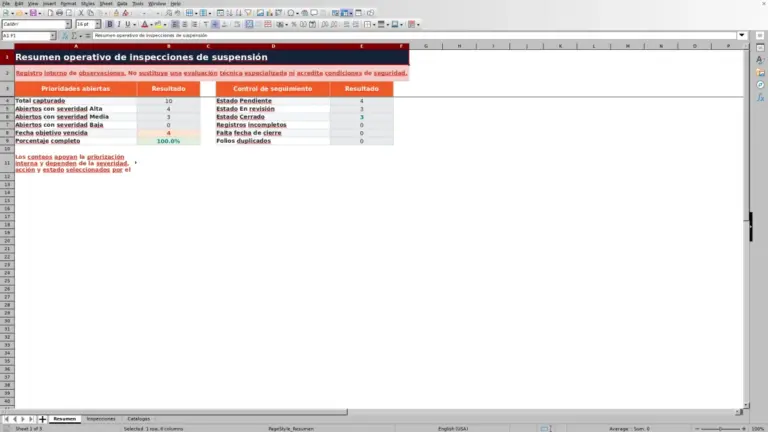Image resolution: width=768 pixels, height=432 pixels.
Task: Open the Font Name dropdown list
Action: point(68,24)
